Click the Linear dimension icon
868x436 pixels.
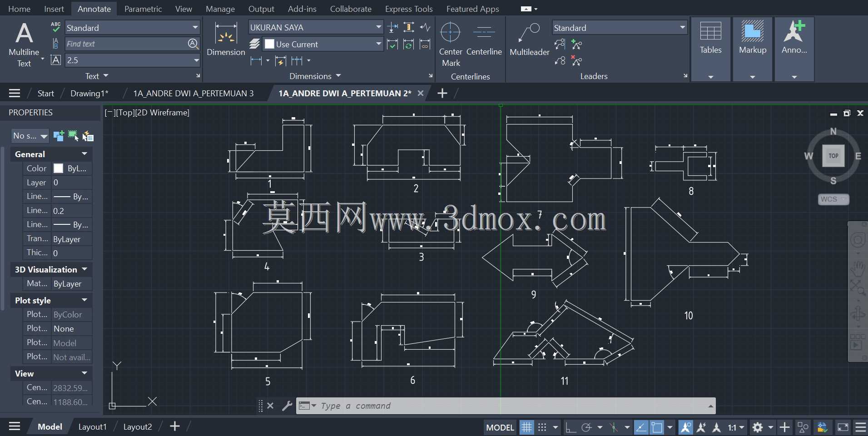[x=256, y=60]
